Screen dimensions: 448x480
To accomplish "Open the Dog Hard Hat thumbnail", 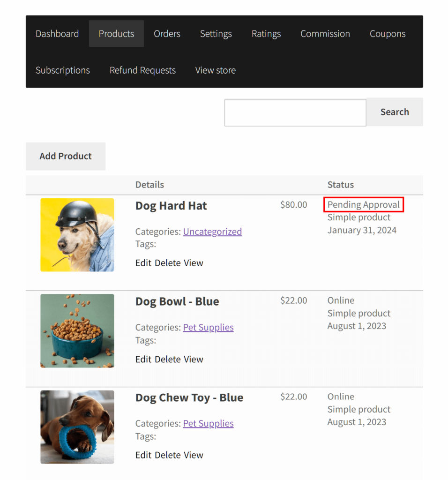I will [x=77, y=235].
